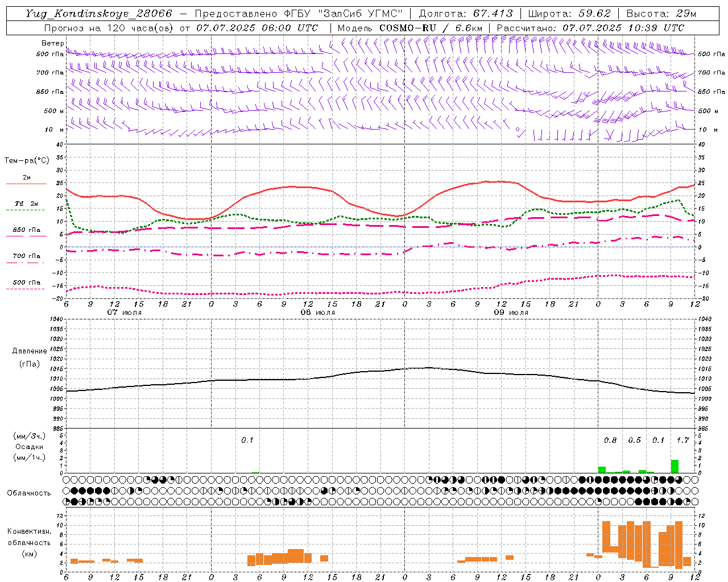Click the '1040' top pressure axis label on left

[56, 319]
